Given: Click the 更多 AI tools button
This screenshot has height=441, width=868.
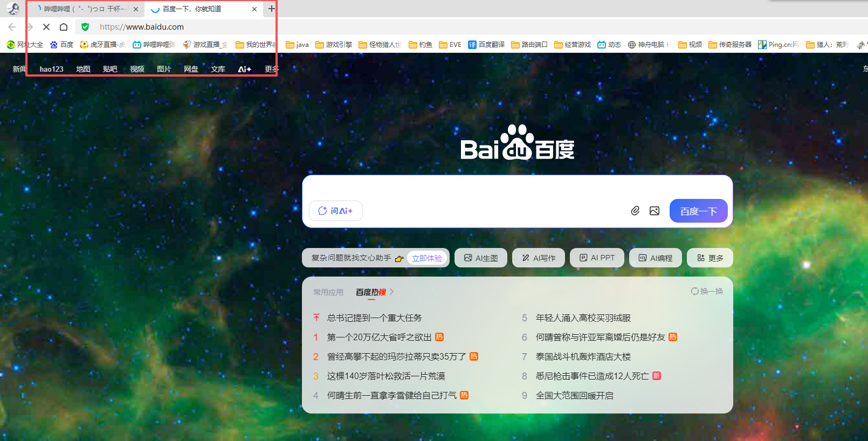Looking at the screenshot, I should 710,258.
